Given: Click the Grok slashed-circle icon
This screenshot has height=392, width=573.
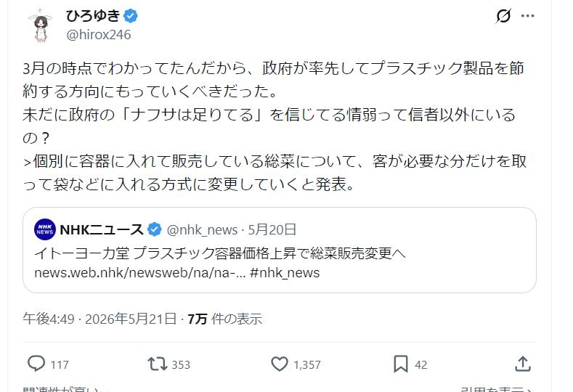Looking at the screenshot, I should tap(503, 16).
